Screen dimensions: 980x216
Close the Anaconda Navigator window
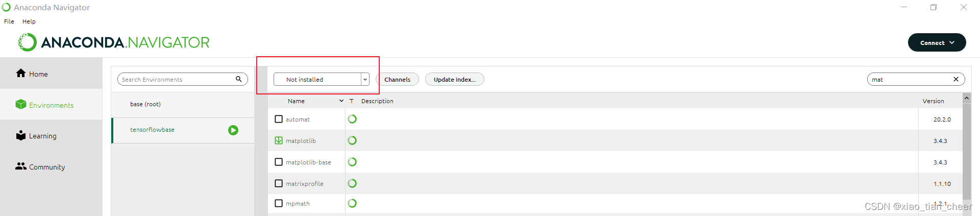tap(964, 7)
